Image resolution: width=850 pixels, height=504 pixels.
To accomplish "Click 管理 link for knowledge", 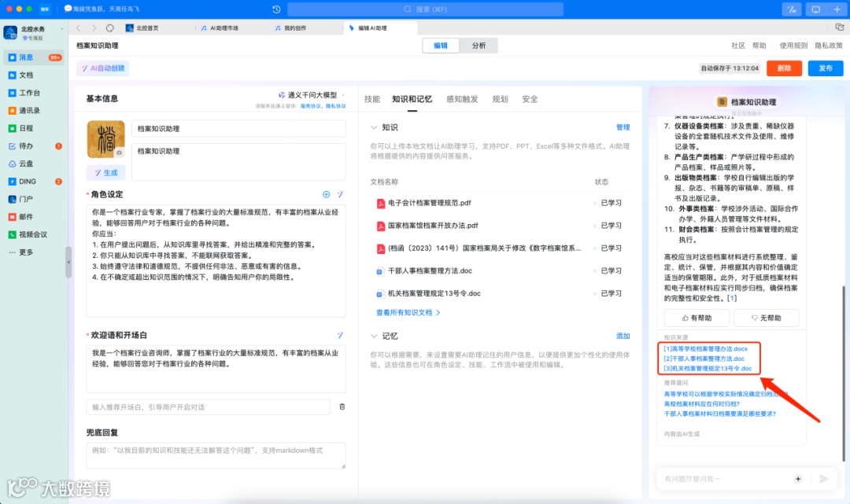I will [x=623, y=127].
